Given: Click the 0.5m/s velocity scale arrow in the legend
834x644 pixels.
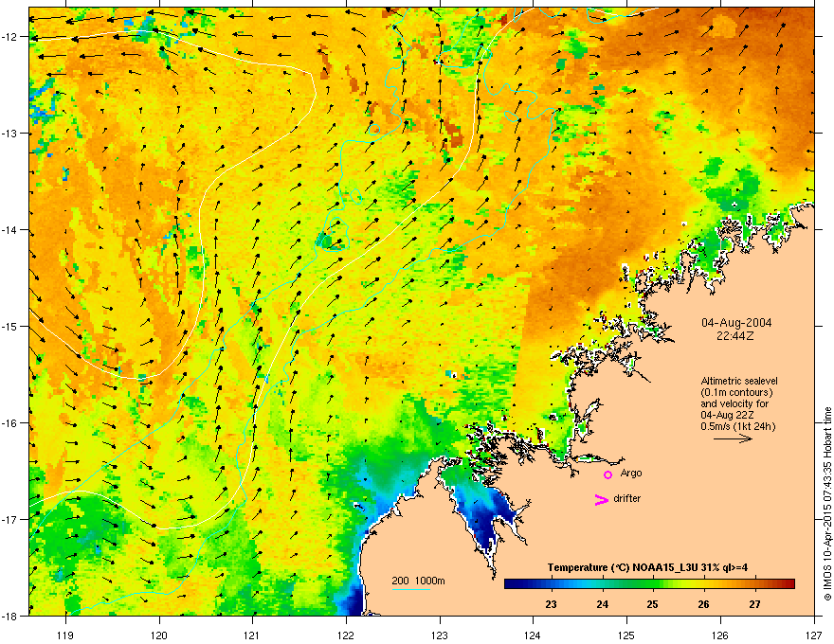Looking at the screenshot, I should point(733,438).
